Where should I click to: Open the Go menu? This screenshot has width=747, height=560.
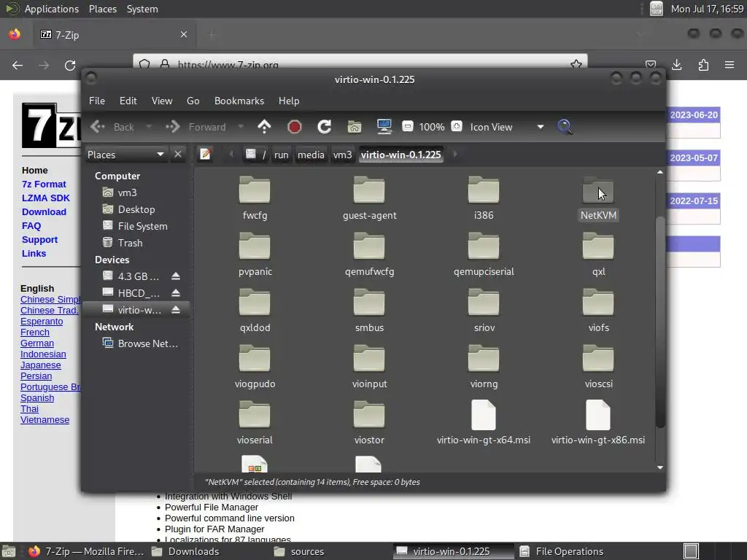pyautogui.click(x=193, y=101)
